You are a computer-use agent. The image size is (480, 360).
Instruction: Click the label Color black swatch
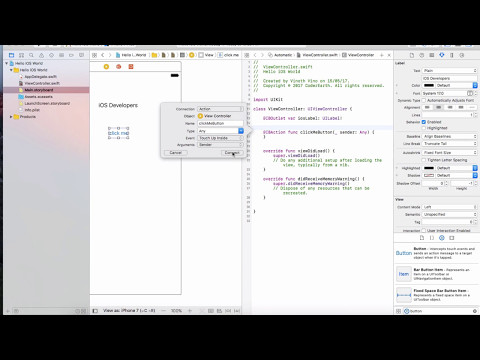(429, 85)
